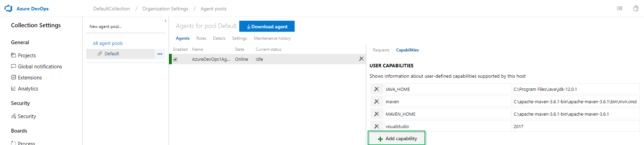The image size is (644, 145).
Task: Open the All agent pools link
Action: [x=108, y=43]
